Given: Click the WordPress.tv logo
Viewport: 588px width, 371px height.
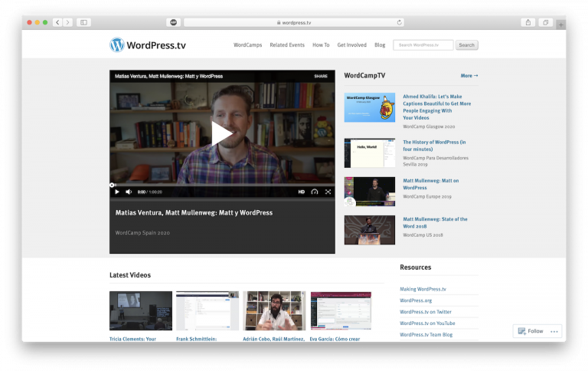Looking at the screenshot, I should pyautogui.click(x=147, y=45).
